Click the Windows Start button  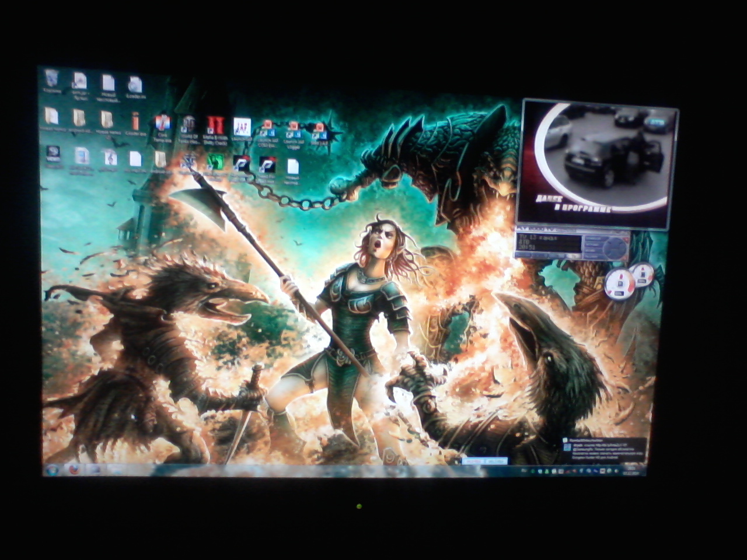coord(52,469)
